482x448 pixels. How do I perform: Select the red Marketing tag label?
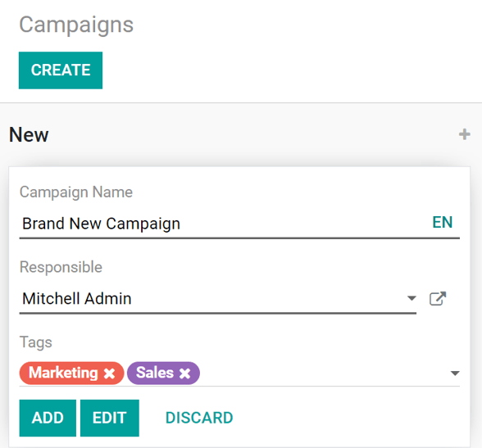point(63,373)
